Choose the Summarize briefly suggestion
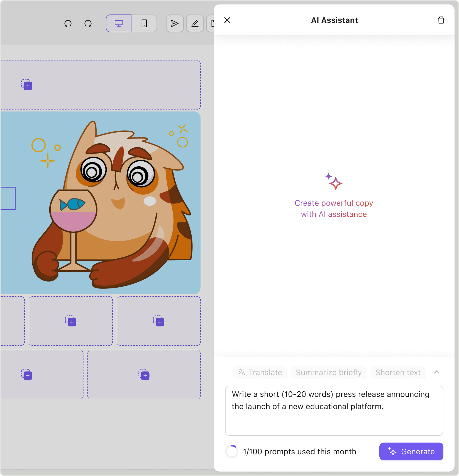Screen dimensions: 459x476 point(329,372)
